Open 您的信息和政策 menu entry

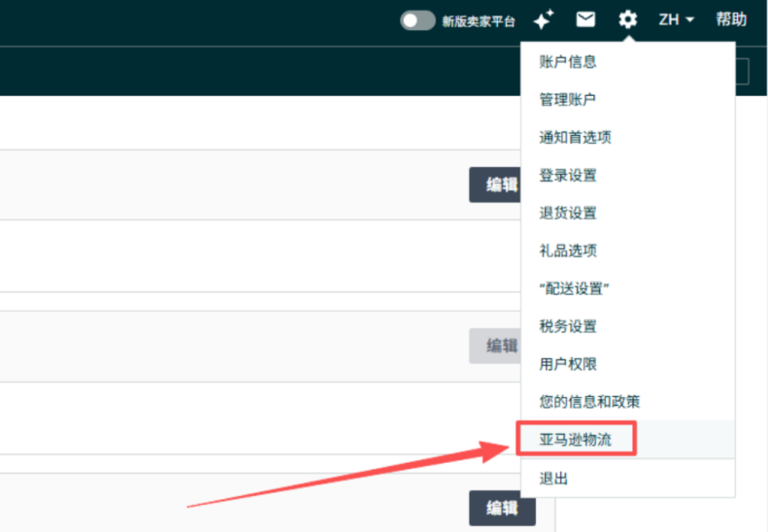pyautogui.click(x=589, y=401)
